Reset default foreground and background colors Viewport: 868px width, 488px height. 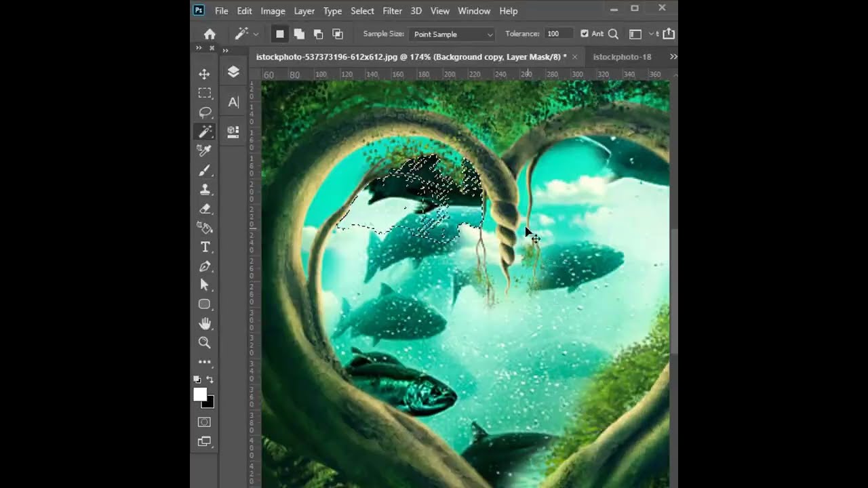click(197, 380)
